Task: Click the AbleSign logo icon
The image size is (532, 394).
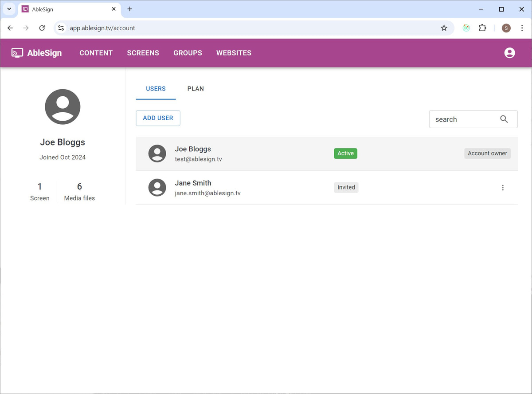Action: click(x=17, y=53)
